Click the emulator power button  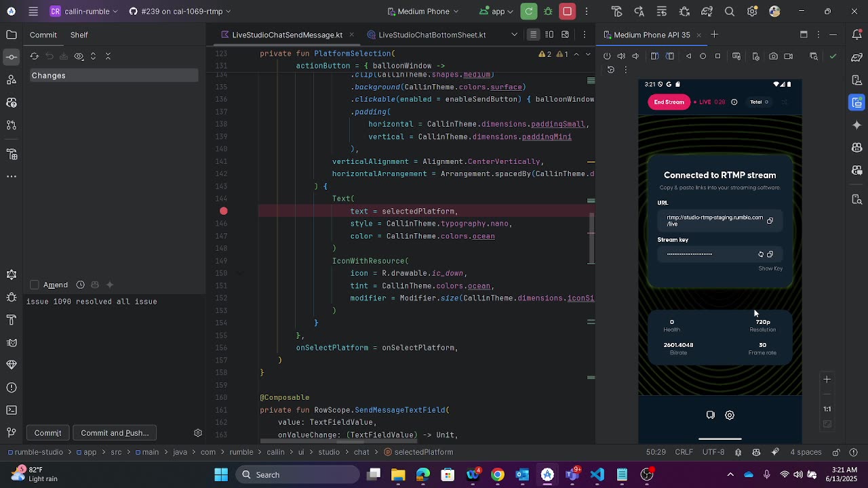pyautogui.click(x=607, y=56)
